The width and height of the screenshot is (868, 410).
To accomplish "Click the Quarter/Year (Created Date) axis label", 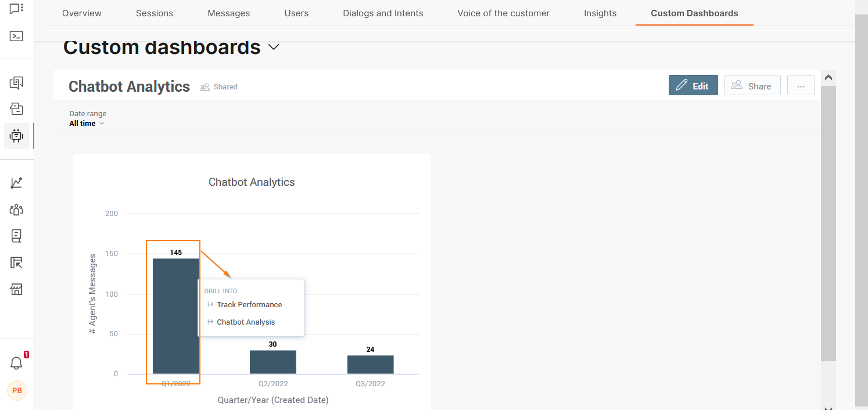I will click(x=273, y=400).
